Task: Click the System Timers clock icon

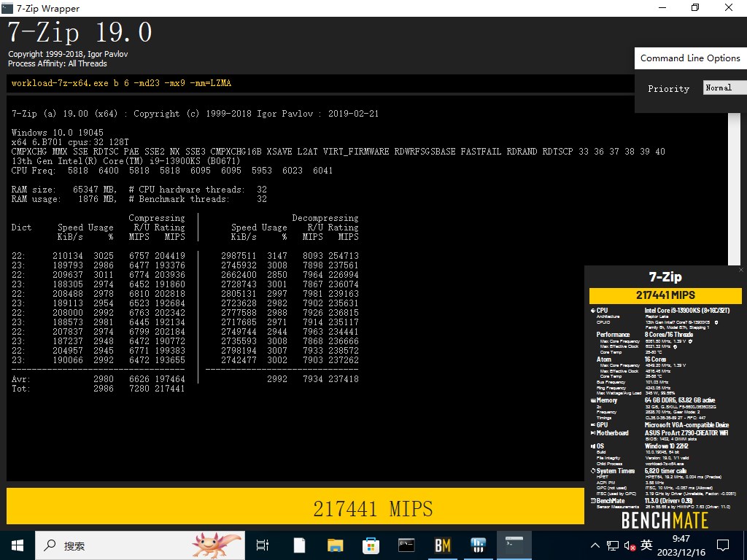Action: click(593, 471)
